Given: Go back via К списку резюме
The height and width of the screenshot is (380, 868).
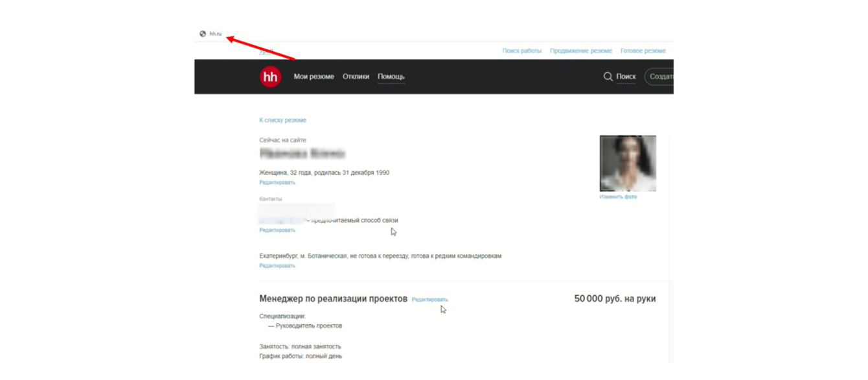Looking at the screenshot, I should tap(283, 120).
